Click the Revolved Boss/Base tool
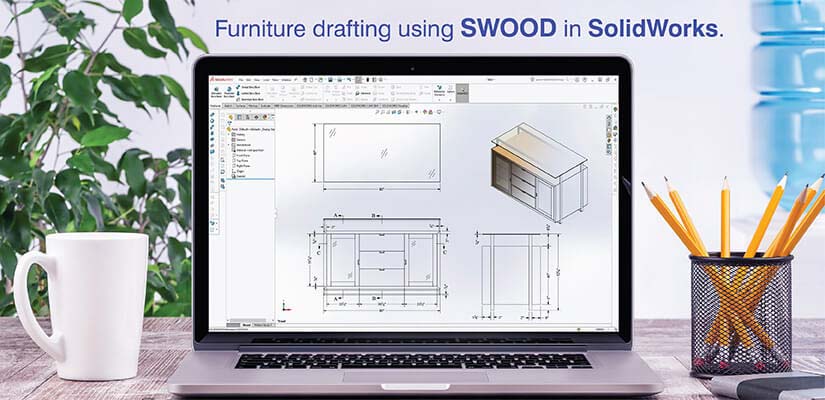 pos(229,92)
